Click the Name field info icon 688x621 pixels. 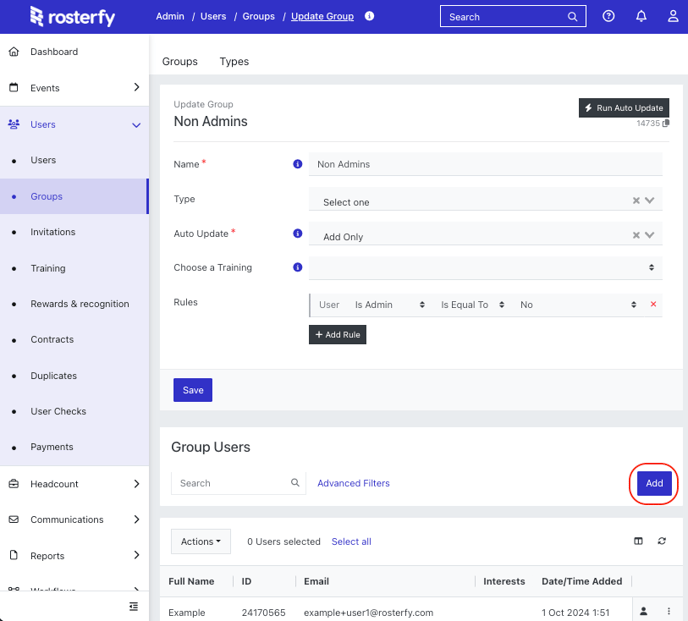tap(297, 164)
